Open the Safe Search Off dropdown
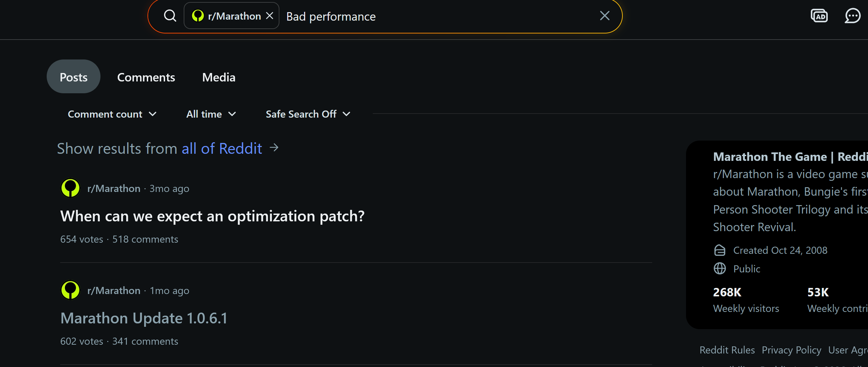The width and height of the screenshot is (868, 367). pos(308,114)
